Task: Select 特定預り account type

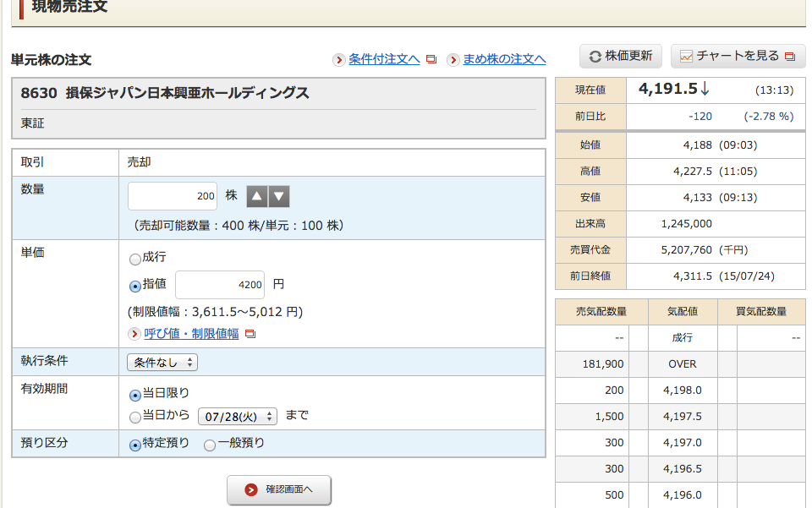Action: pyautogui.click(x=135, y=445)
